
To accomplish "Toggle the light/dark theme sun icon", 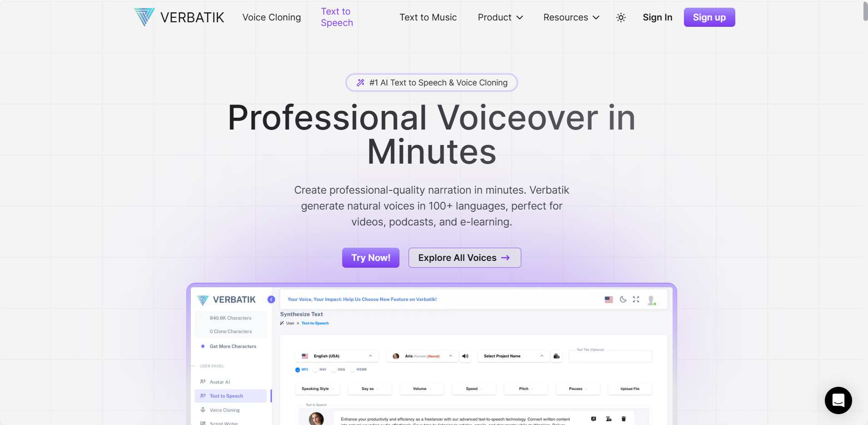I will [621, 18].
